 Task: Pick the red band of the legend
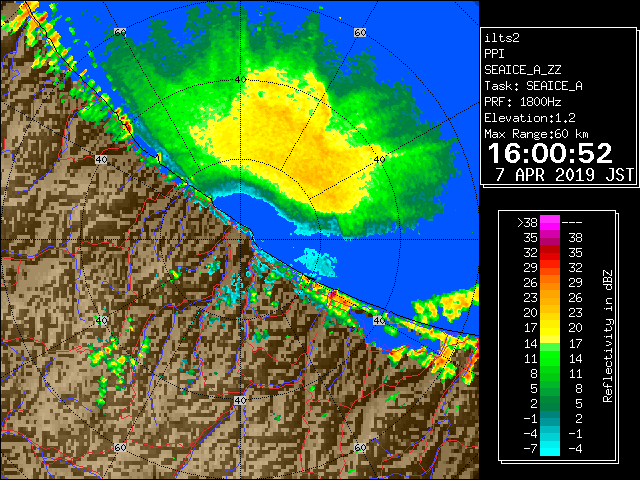pos(550,253)
